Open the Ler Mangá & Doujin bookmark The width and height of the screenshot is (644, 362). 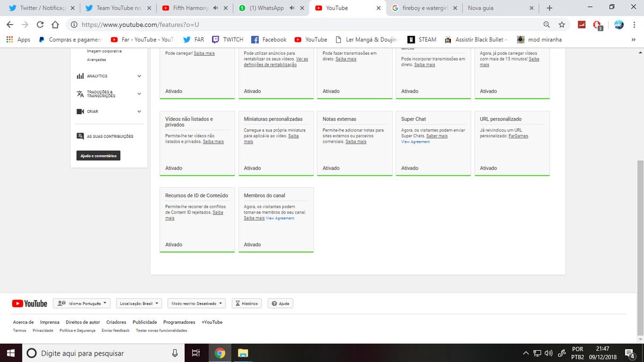[x=366, y=39]
